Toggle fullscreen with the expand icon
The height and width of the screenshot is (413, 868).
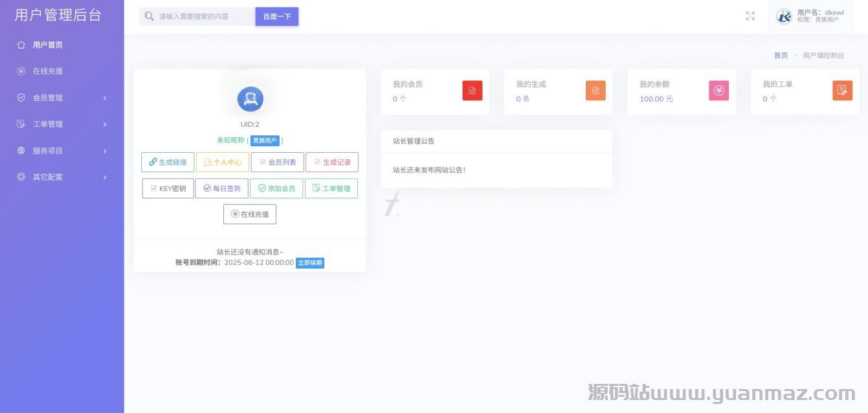click(x=750, y=16)
